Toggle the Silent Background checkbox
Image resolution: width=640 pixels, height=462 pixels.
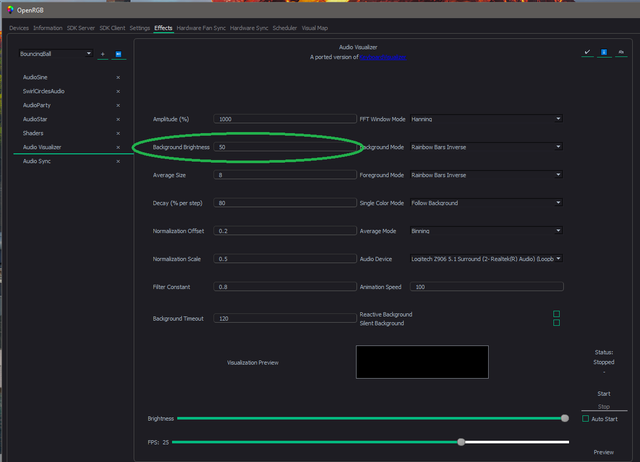click(x=556, y=323)
